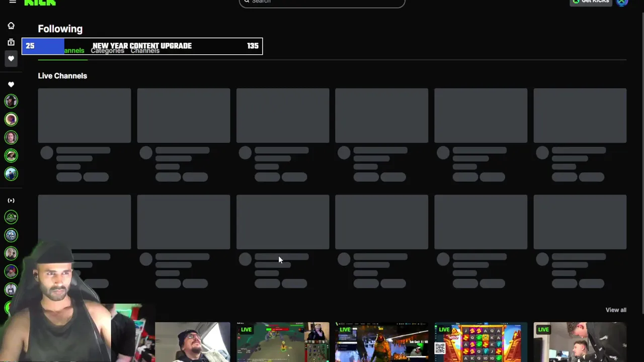Click the recommended broadcast signal icon
Viewport: 644px width, 362px height.
(11, 200)
